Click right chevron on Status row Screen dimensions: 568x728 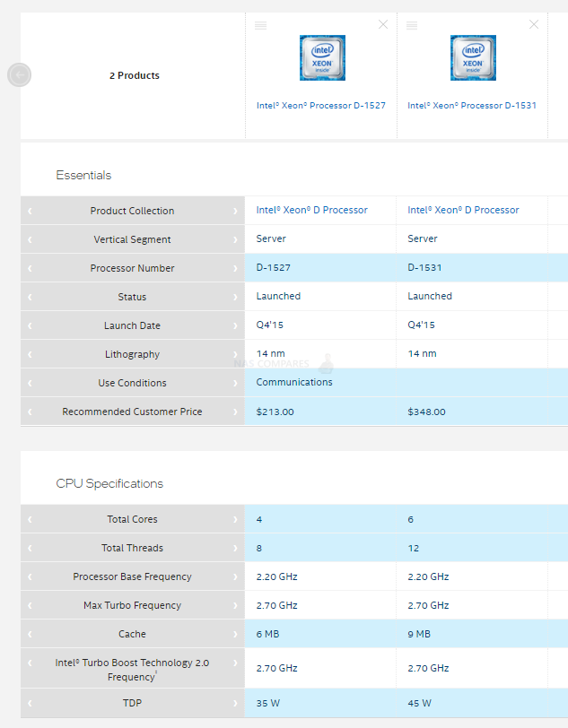[235, 297]
